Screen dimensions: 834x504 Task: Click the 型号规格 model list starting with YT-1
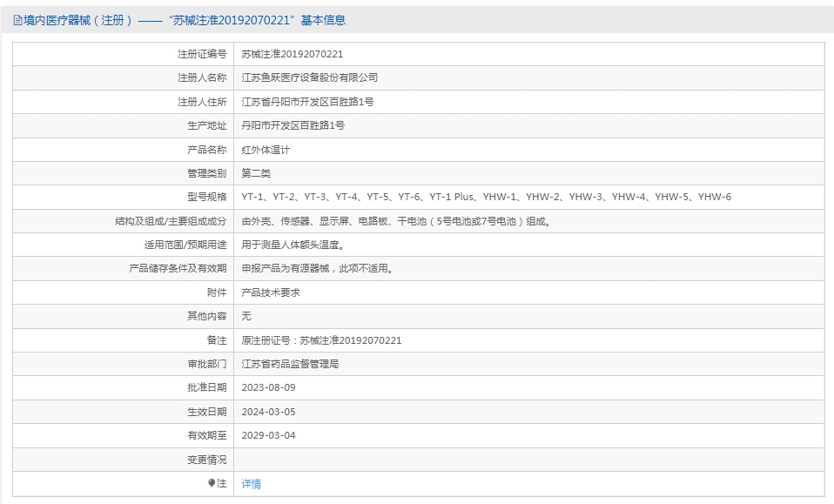pyautogui.click(x=486, y=197)
